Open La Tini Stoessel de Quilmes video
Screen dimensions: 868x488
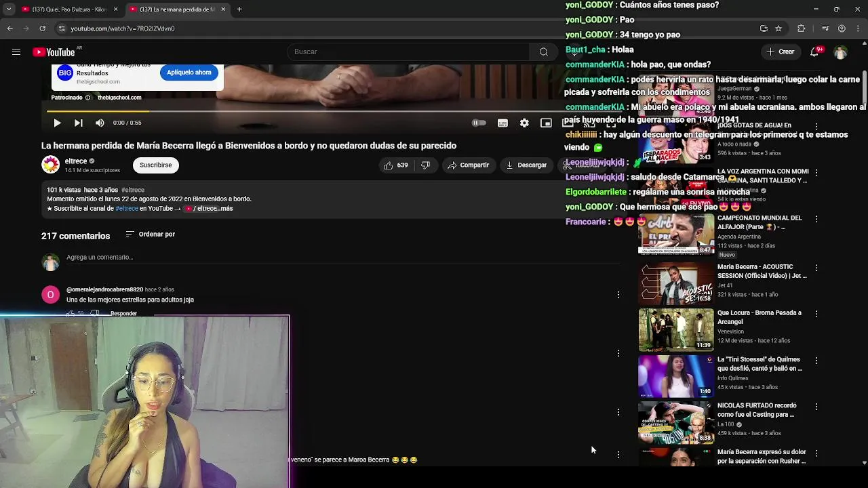[x=676, y=376]
